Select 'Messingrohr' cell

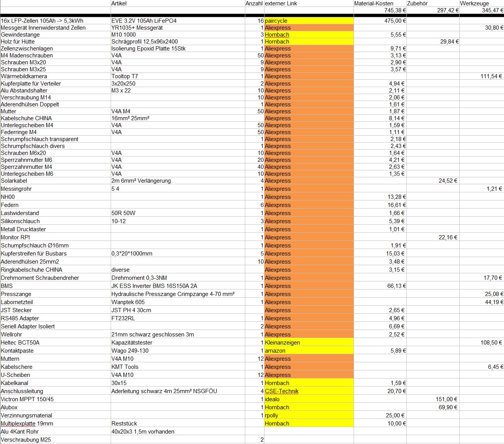pyautogui.click(x=56, y=189)
